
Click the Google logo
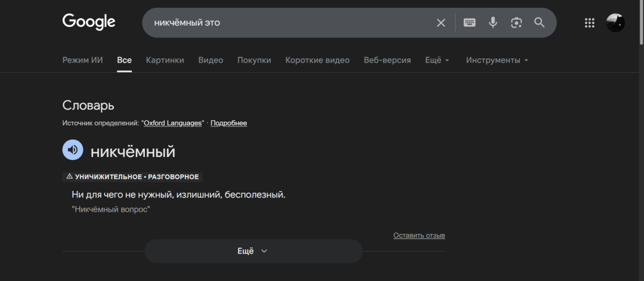click(88, 22)
